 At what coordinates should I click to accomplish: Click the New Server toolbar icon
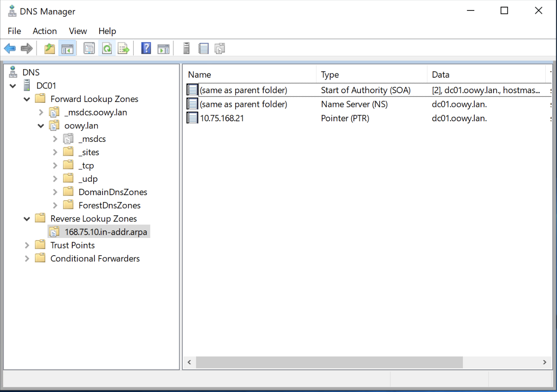(187, 48)
